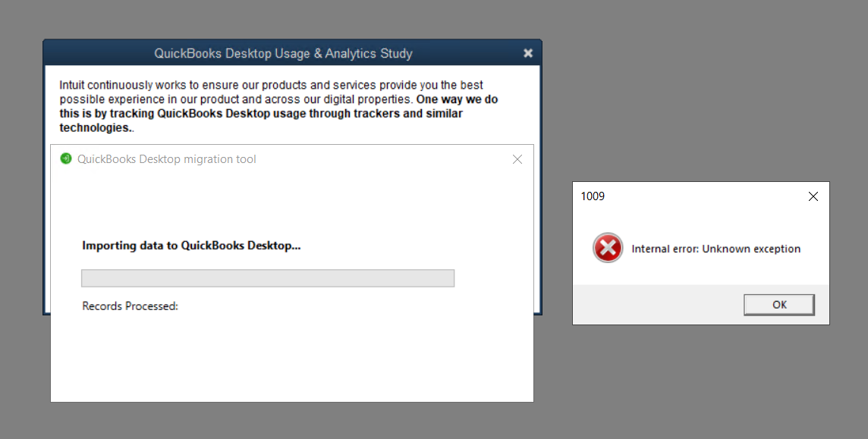Click the green migration tool icon
Image resolution: width=868 pixels, height=439 pixels.
click(66, 158)
